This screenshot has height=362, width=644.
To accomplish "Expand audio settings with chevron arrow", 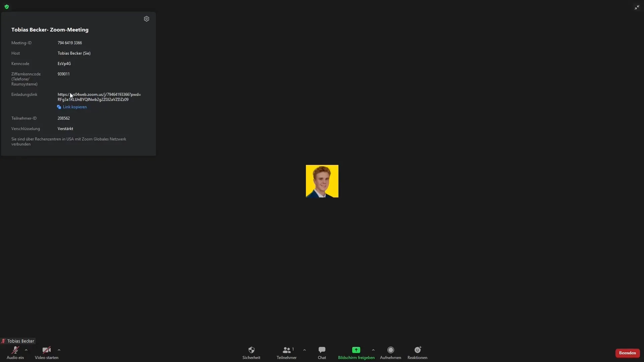I will (x=25, y=350).
